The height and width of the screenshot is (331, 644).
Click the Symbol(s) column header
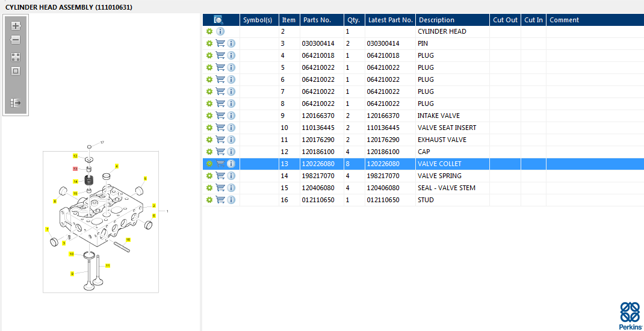(x=259, y=20)
